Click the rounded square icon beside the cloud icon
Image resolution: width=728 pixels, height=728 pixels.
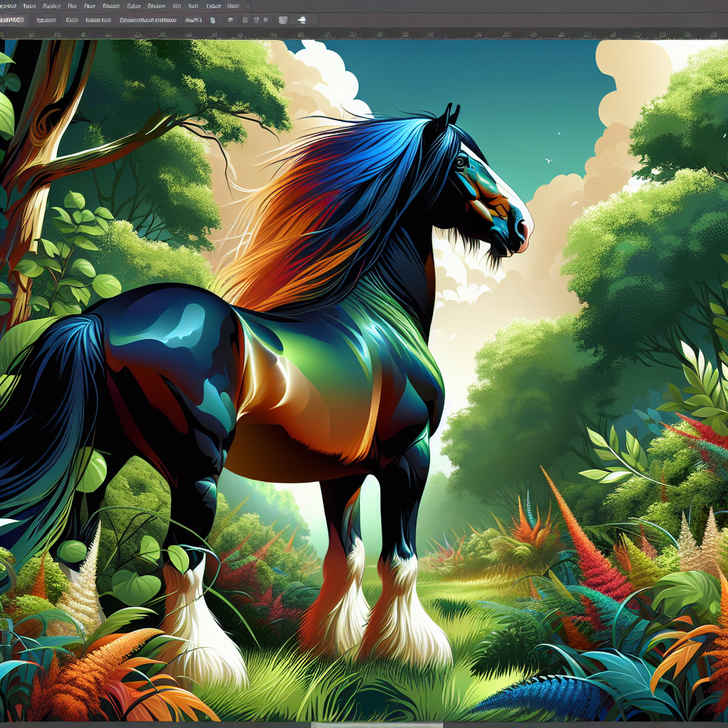pos(284,20)
